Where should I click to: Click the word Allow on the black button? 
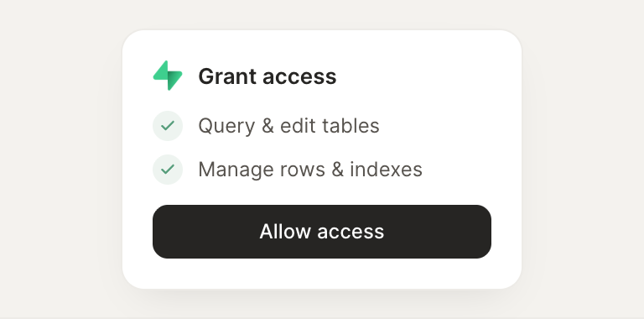click(x=285, y=232)
